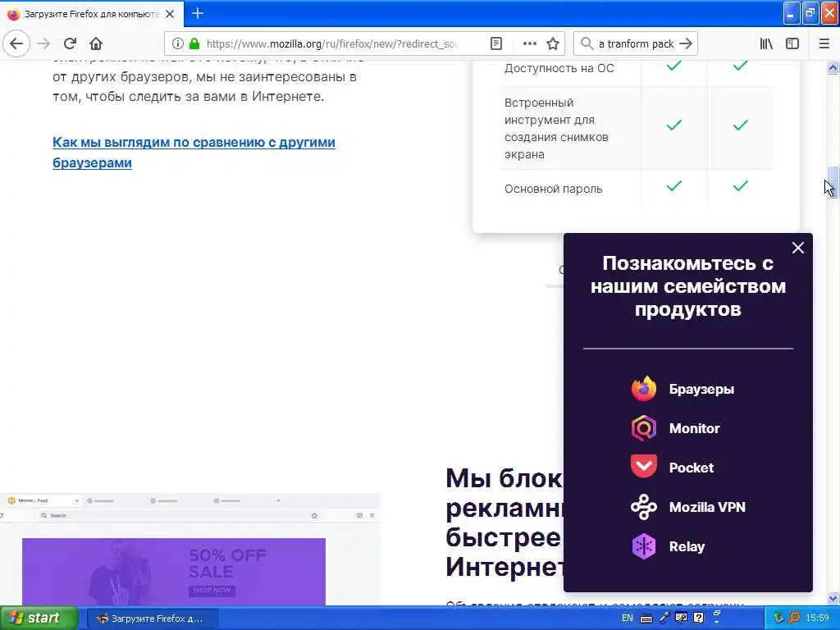Click the 'Основной пароль' table row label
This screenshot has width=840, height=630.
[554, 189]
